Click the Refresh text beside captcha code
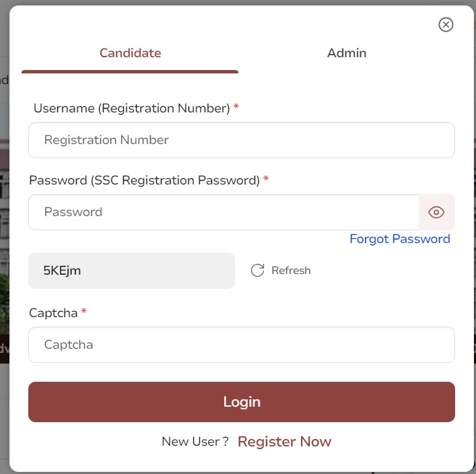Screen dimensions: 476x474 [291, 270]
